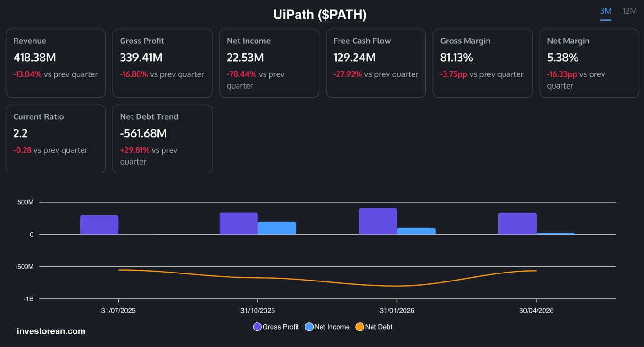Click the -1B y-axis label
644x347 pixels.
29,299
